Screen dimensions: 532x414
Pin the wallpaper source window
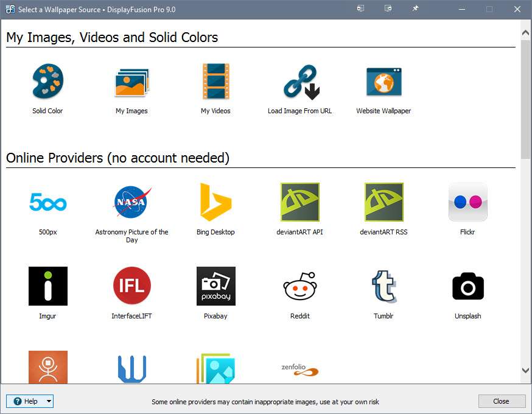(x=416, y=9)
